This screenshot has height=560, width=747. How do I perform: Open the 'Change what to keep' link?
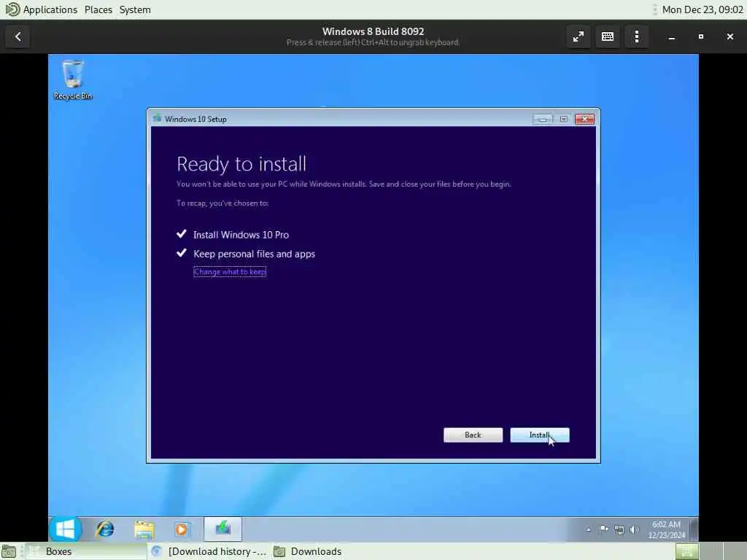click(230, 272)
